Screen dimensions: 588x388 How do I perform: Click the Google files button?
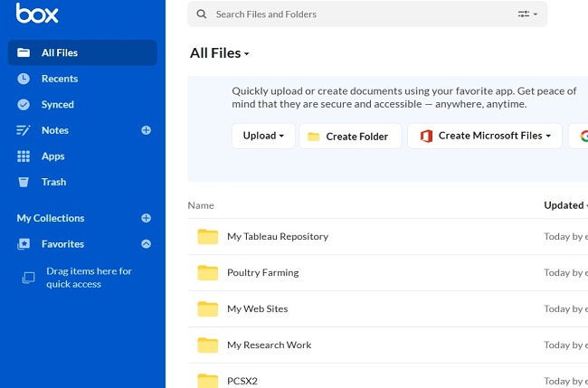tap(579, 136)
